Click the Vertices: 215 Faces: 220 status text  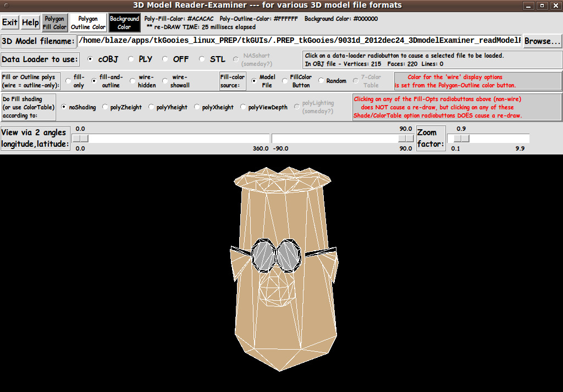pyautogui.click(x=374, y=64)
